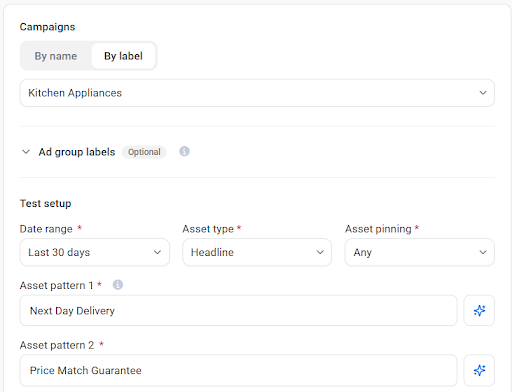The image size is (512, 392).
Task: Click the Asset pattern 1 label
Action: click(56, 285)
